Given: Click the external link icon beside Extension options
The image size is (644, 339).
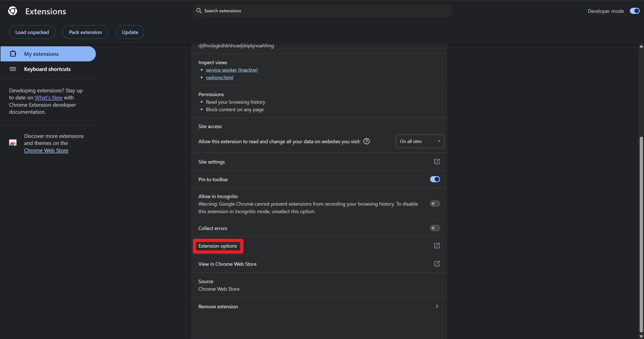Looking at the screenshot, I should click(x=437, y=246).
